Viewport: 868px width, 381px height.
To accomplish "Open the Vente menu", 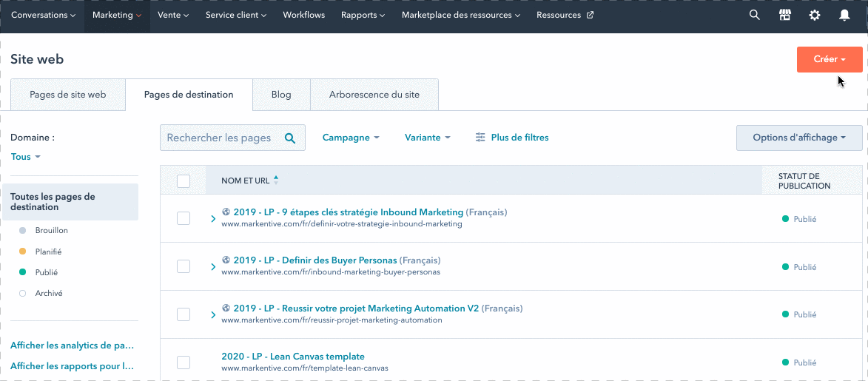I will [x=173, y=16].
